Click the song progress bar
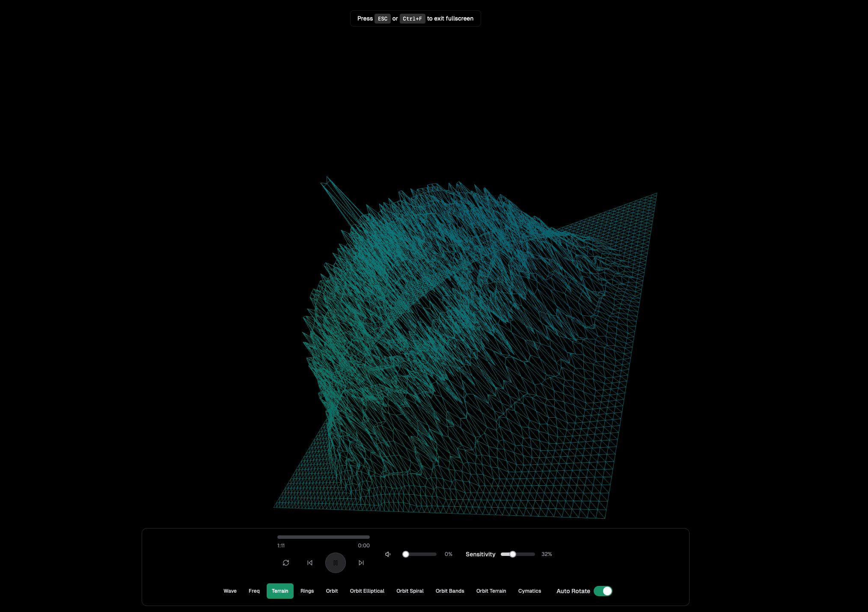The image size is (868, 612). click(323, 537)
